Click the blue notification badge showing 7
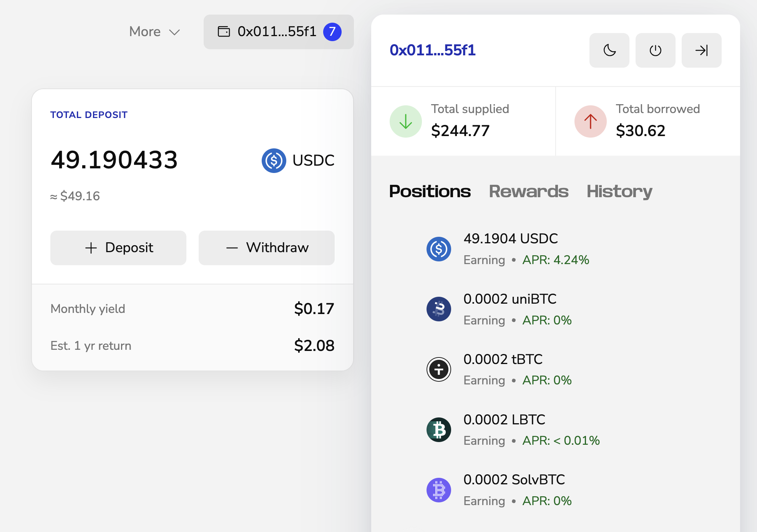757x532 pixels. (332, 32)
